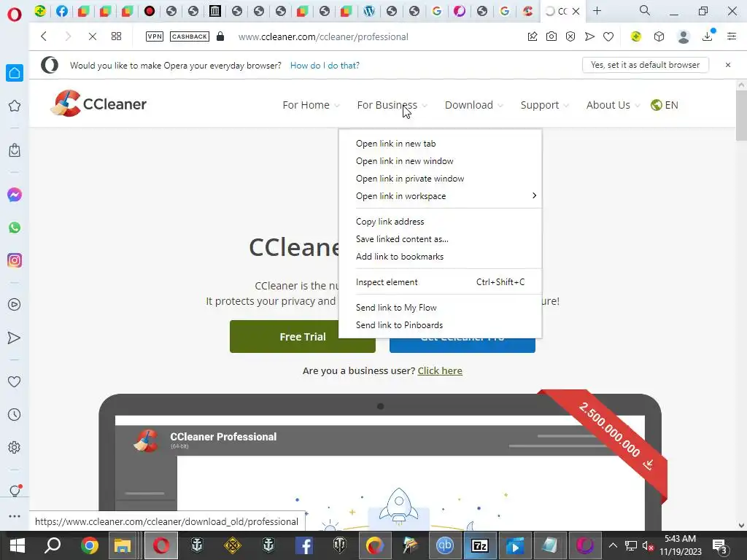The height and width of the screenshot is (560, 747).
Task: Click the 'How do I do that?' link
Action: pos(325,65)
